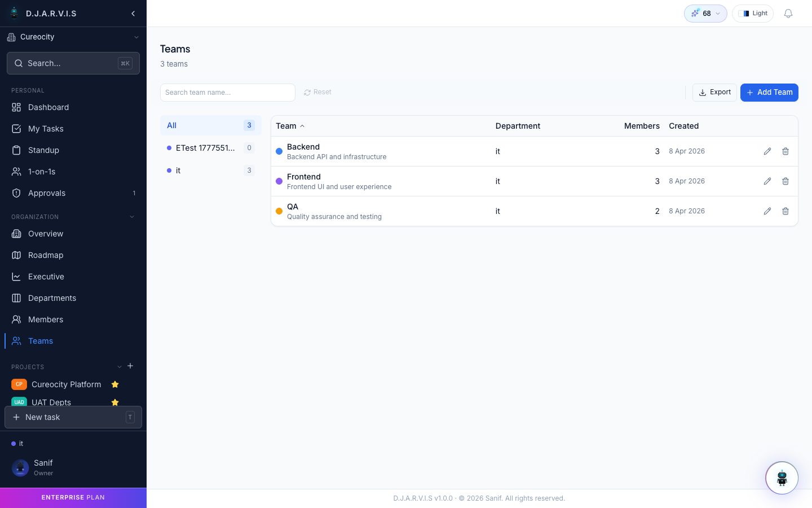Toggle the star on UAT Depts

(x=115, y=402)
